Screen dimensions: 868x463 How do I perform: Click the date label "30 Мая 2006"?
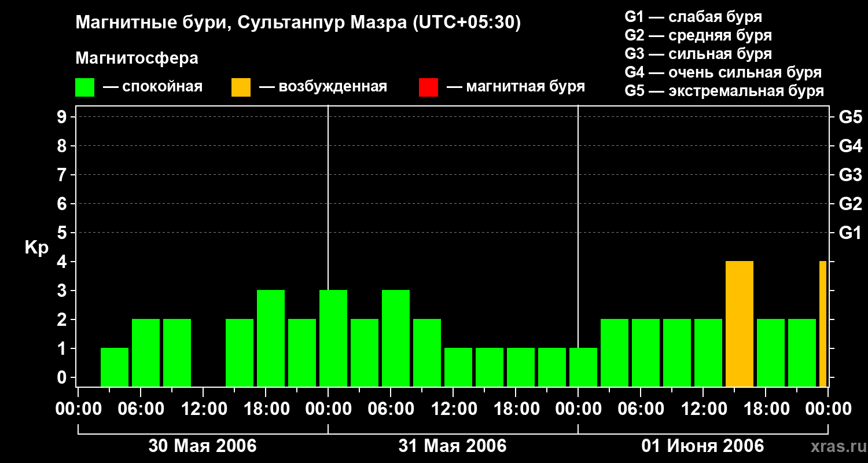[x=203, y=446]
